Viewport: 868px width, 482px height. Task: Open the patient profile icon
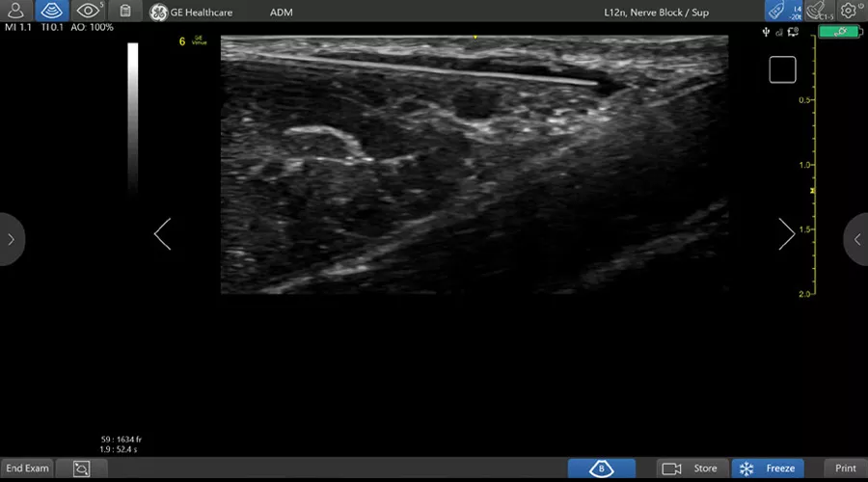[15, 11]
